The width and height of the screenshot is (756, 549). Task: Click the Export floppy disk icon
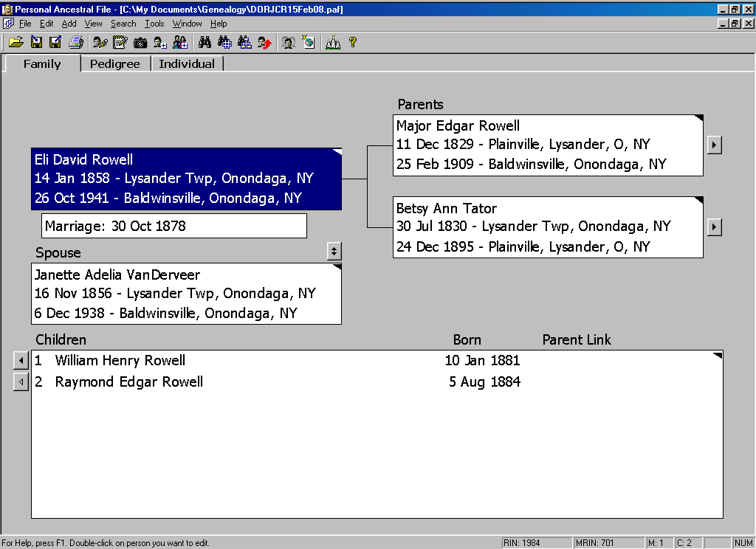coord(55,42)
